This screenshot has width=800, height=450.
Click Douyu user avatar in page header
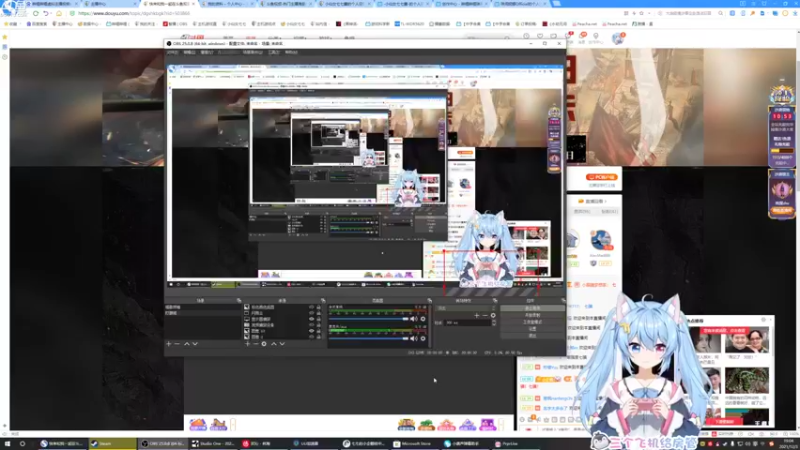[x=618, y=38]
